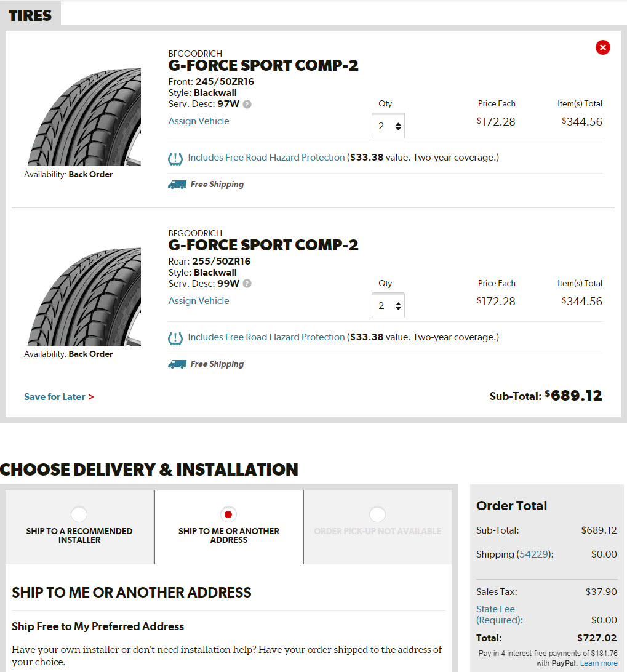The height and width of the screenshot is (672, 627).
Task: Open front tire Free Road Hazard Protection link
Action: click(x=266, y=158)
